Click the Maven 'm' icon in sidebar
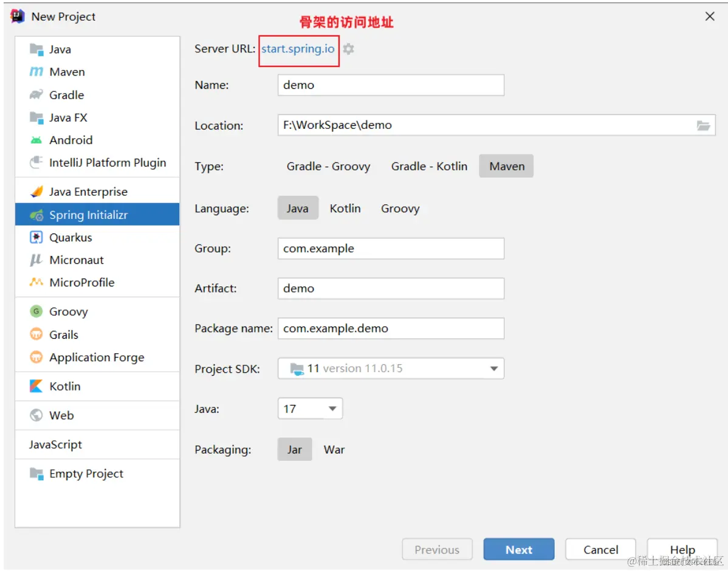Viewport: 728px width, 571px height. pyautogui.click(x=36, y=72)
